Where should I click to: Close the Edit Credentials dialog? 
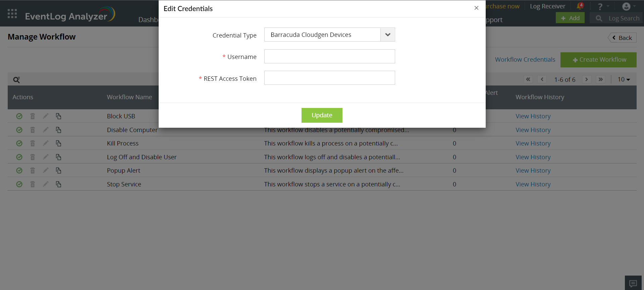click(x=476, y=8)
